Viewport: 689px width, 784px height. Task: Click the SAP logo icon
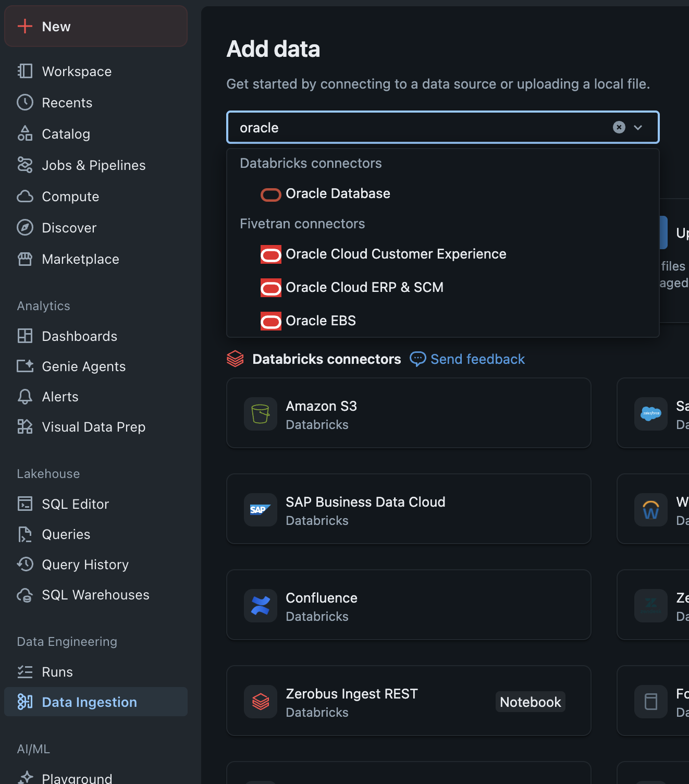click(x=261, y=510)
